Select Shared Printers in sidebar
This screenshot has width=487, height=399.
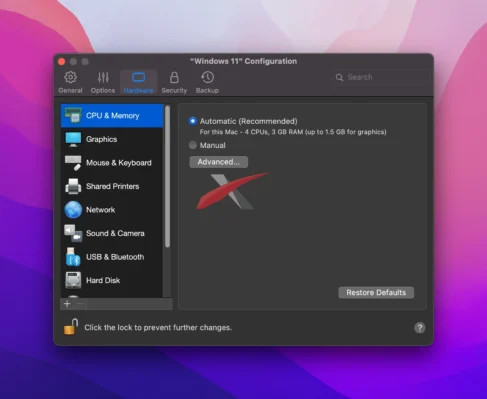click(x=112, y=186)
